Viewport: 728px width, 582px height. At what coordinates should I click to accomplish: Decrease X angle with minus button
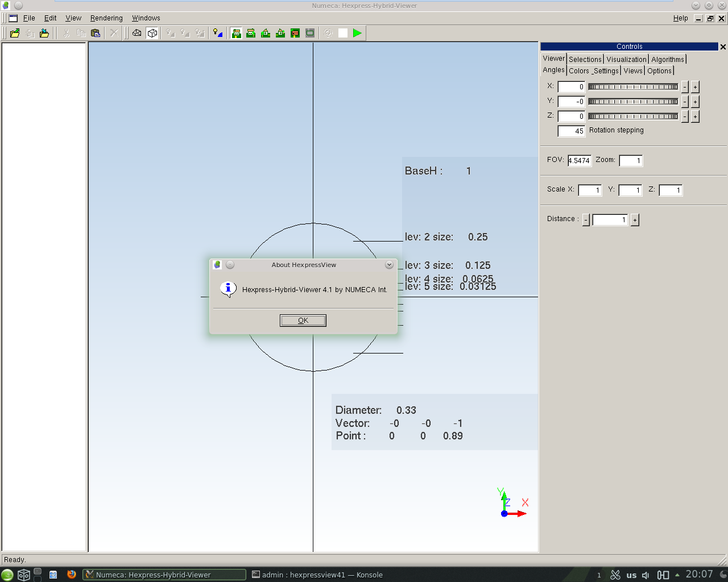pos(685,87)
